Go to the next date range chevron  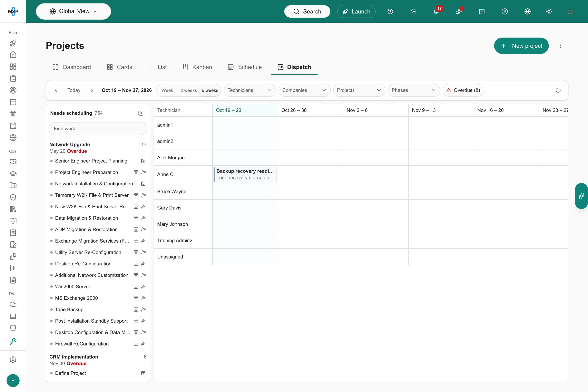92,90
